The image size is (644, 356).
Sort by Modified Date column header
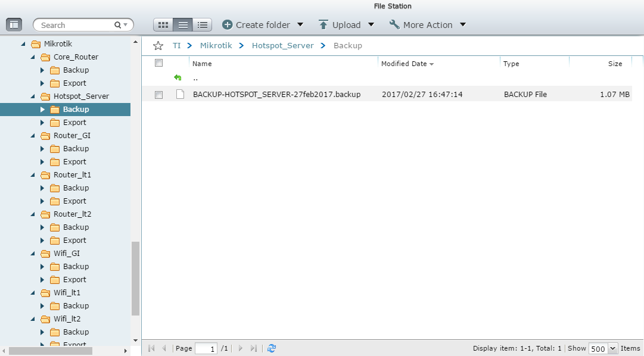click(404, 64)
